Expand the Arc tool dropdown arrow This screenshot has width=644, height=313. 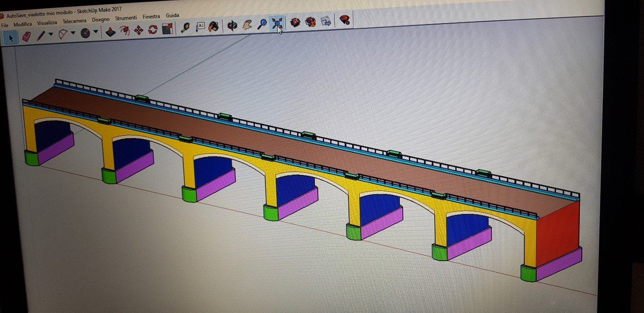point(73,33)
